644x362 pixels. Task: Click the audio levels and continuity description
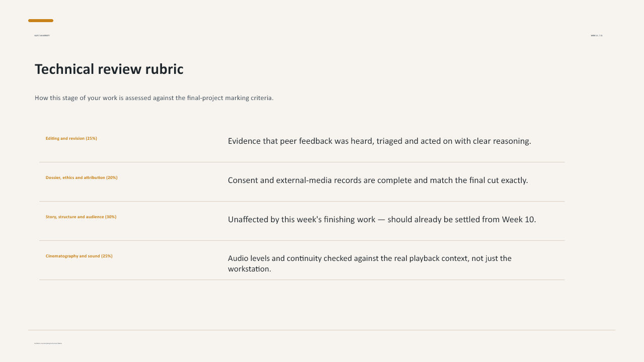click(370, 263)
